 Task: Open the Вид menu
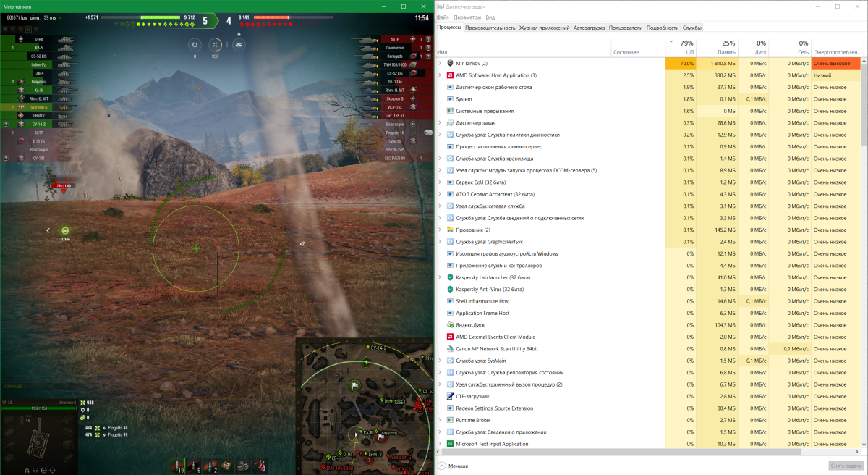click(490, 17)
